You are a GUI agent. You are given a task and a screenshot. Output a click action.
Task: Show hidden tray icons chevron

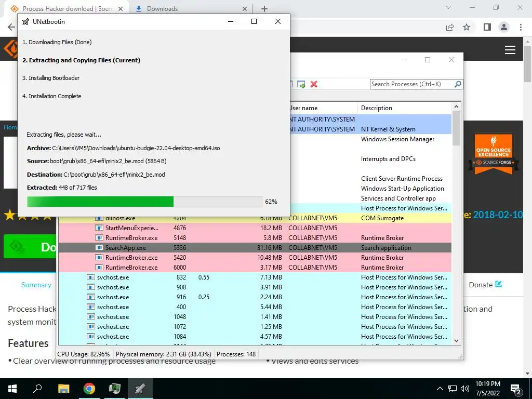440,389
